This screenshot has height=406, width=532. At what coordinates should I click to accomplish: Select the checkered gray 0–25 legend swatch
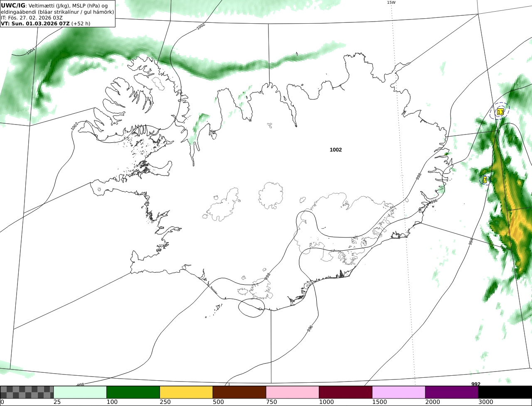point(27,392)
